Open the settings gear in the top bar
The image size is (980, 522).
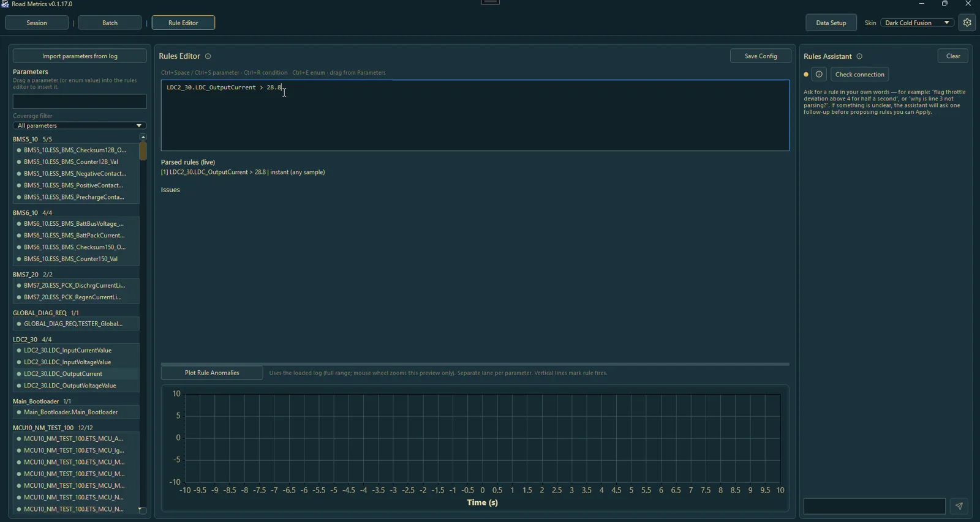[x=967, y=23]
